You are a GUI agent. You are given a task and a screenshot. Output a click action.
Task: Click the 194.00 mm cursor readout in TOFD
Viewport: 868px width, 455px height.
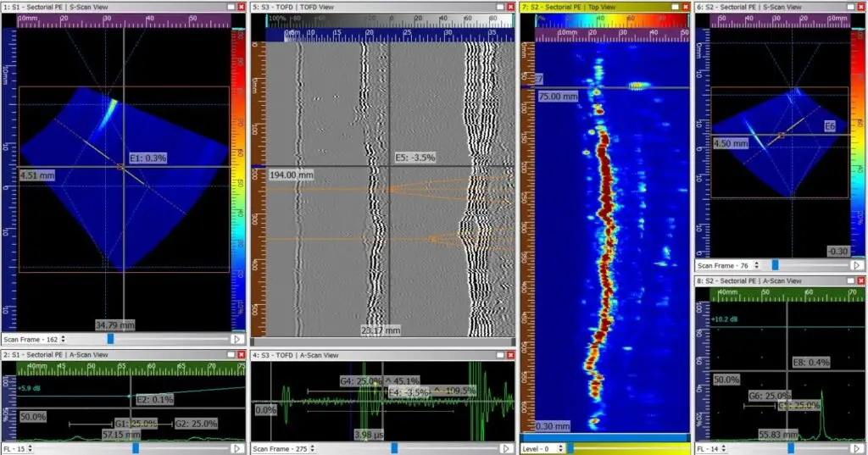point(292,175)
